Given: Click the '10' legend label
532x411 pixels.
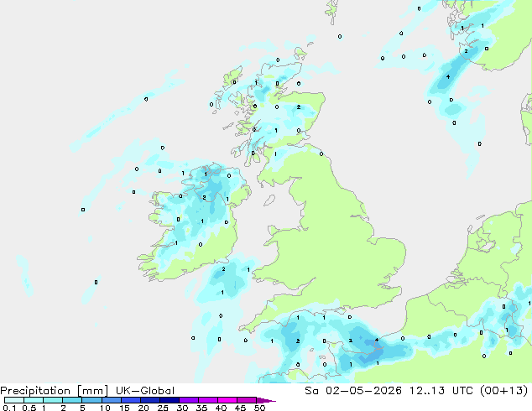Looking at the screenshot, I should 105,408.
